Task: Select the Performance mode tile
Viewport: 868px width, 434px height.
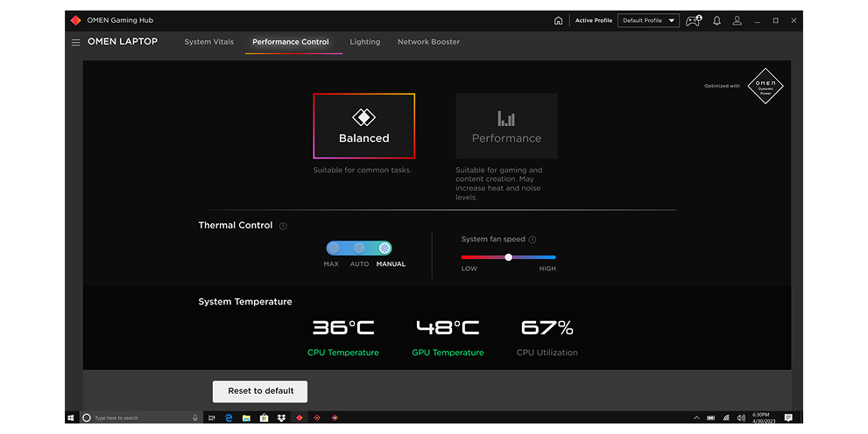Action: pyautogui.click(x=506, y=126)
